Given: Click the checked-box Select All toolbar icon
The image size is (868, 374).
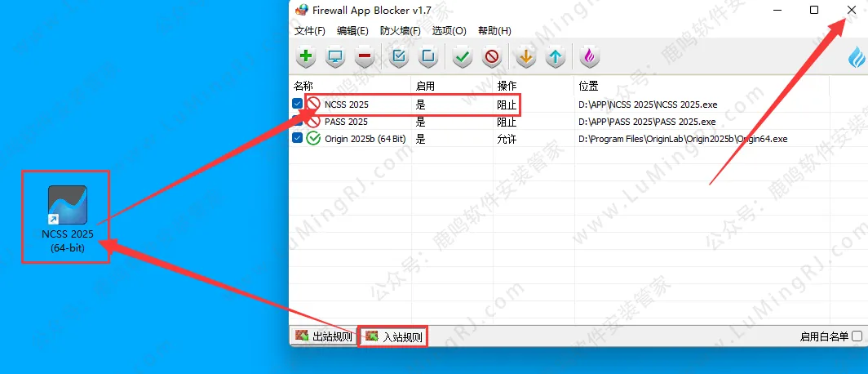Looking at the screenshot, I should pos(399,56).
